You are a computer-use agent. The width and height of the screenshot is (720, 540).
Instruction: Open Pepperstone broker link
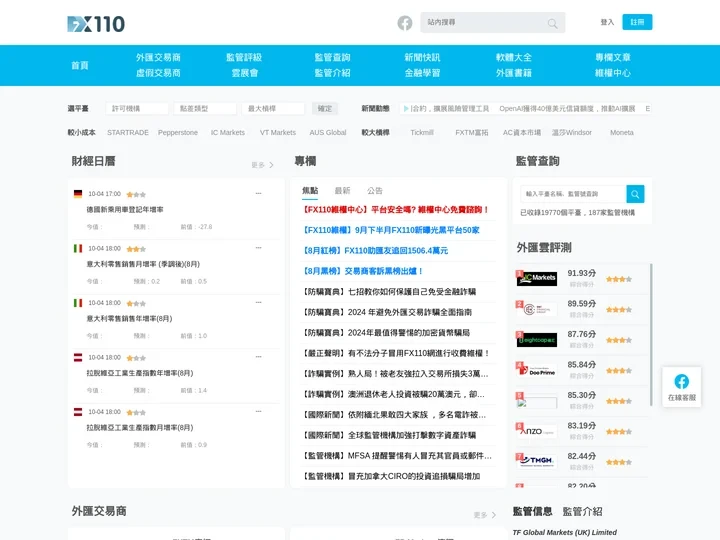[x=178, y=132]
